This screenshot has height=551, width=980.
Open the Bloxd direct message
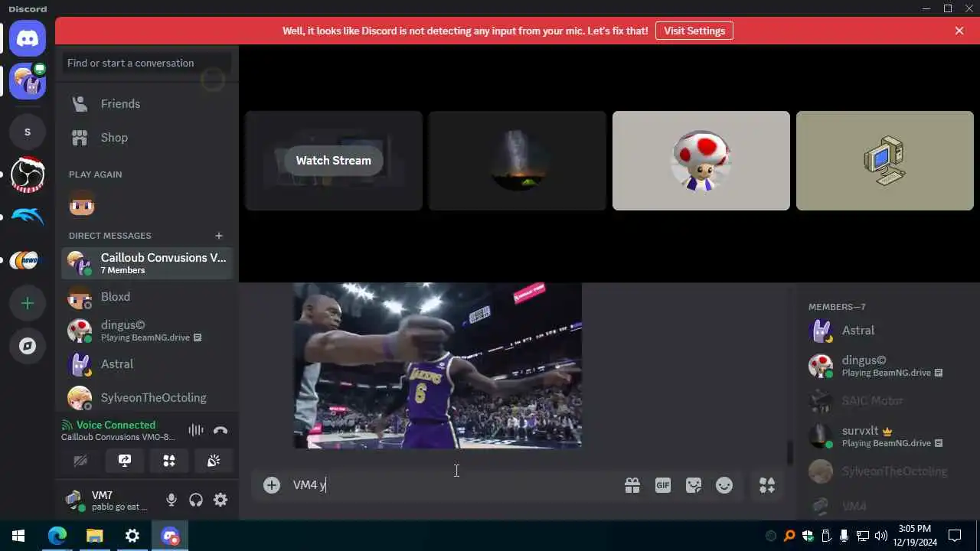(147, 297)
